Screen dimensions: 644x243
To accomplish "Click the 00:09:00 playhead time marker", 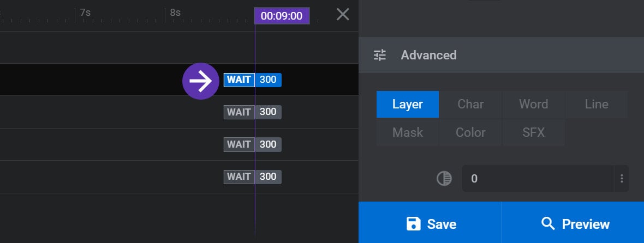I will click(282, 16).
